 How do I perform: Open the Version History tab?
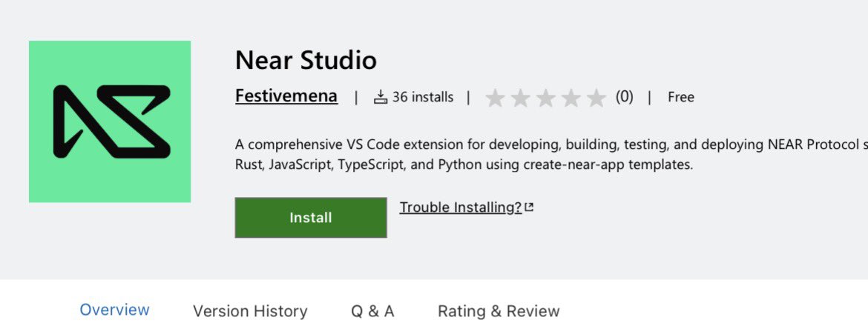[250, 311]
